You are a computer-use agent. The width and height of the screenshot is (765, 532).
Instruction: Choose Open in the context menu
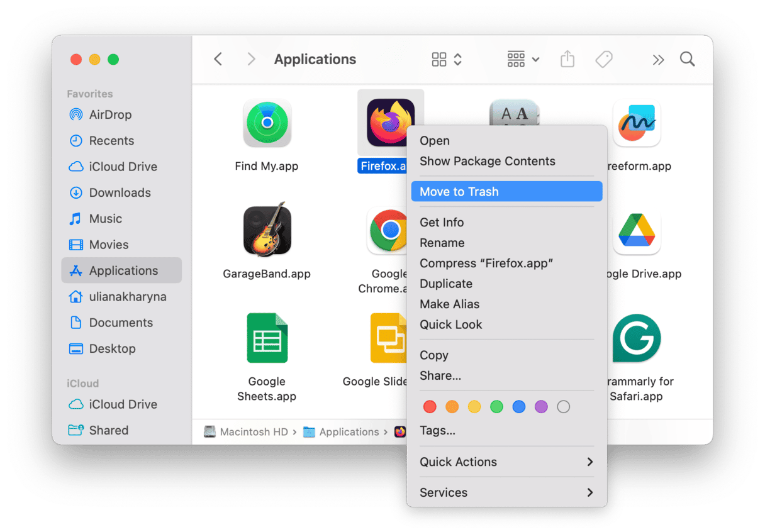click(506, 141)
